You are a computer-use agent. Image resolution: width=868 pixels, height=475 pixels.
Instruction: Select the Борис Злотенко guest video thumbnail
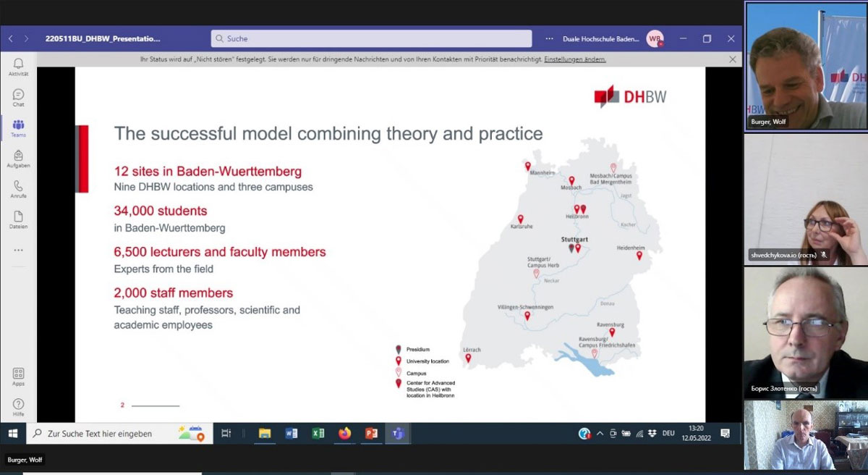tap(806, 332)
